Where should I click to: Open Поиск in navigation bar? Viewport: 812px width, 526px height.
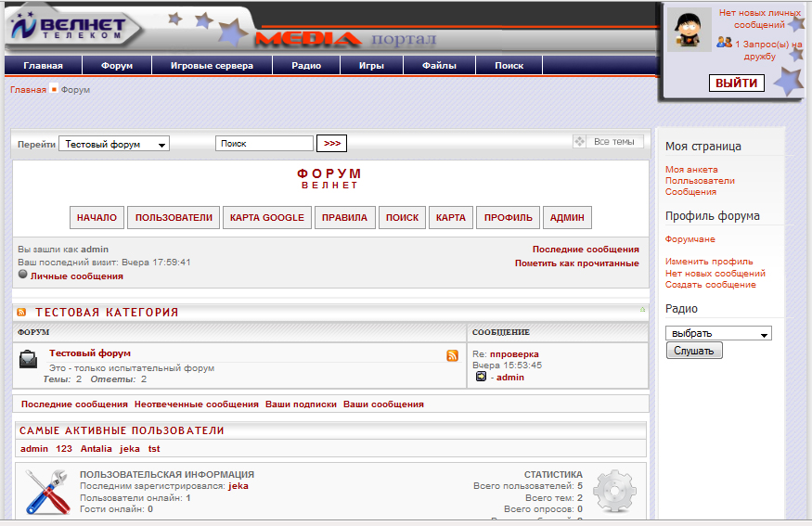tap(509, 66)
